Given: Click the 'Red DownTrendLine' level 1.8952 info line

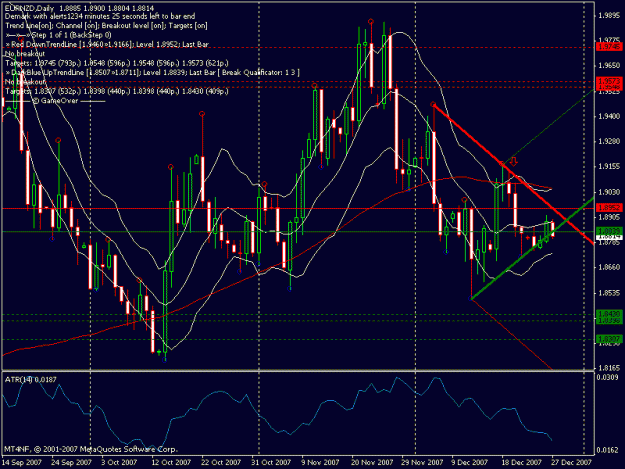Looking at the screenshot, I should coord(107,44).
